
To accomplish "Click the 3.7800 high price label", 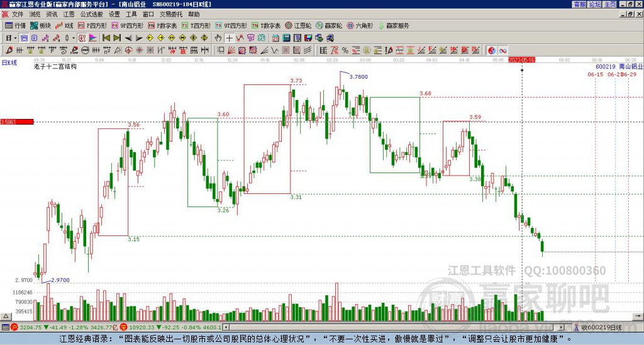I will (358, 77).
